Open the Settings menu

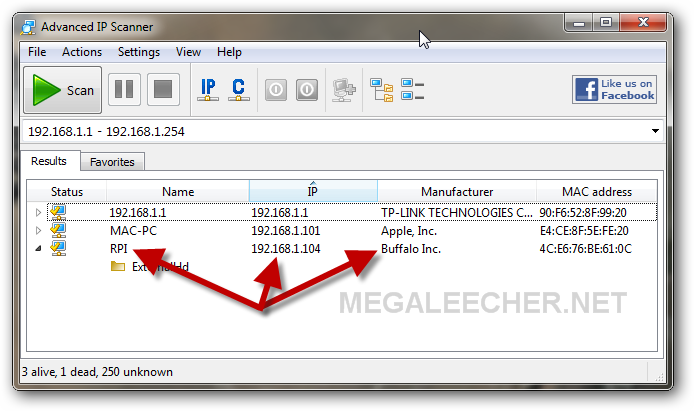[x=139, y=52]
